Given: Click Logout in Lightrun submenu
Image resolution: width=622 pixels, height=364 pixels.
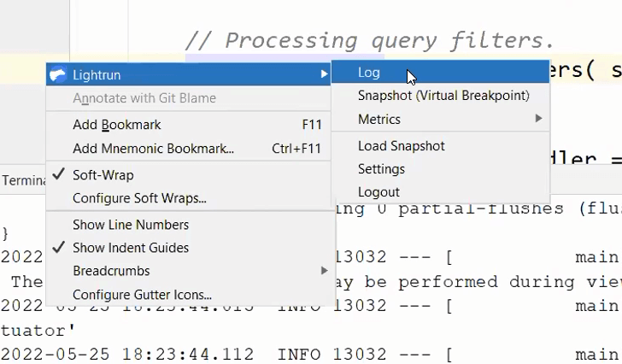Looking at the screenshot, I should pyautogui.click(x=378, y=192).
